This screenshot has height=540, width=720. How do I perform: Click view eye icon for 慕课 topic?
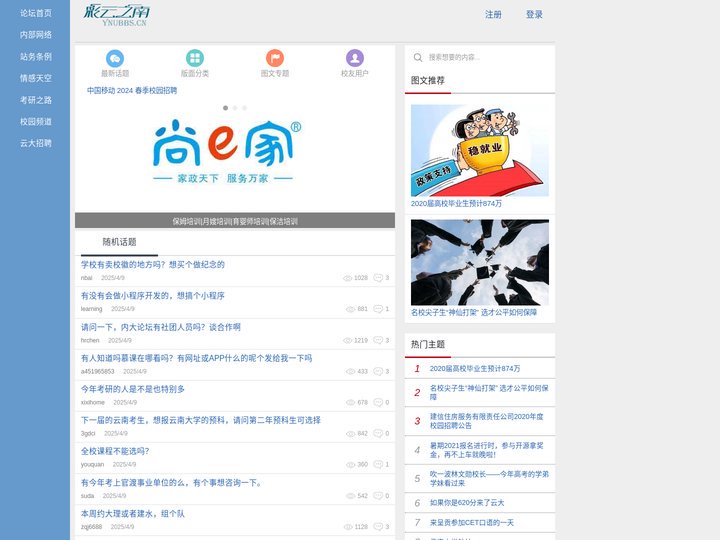(x=350, y=371)
